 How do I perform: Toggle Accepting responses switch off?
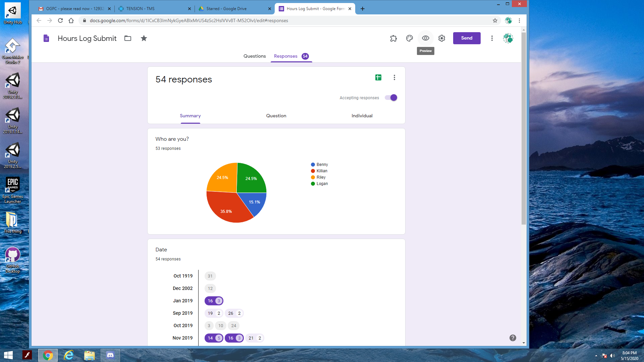pos(391,98)
